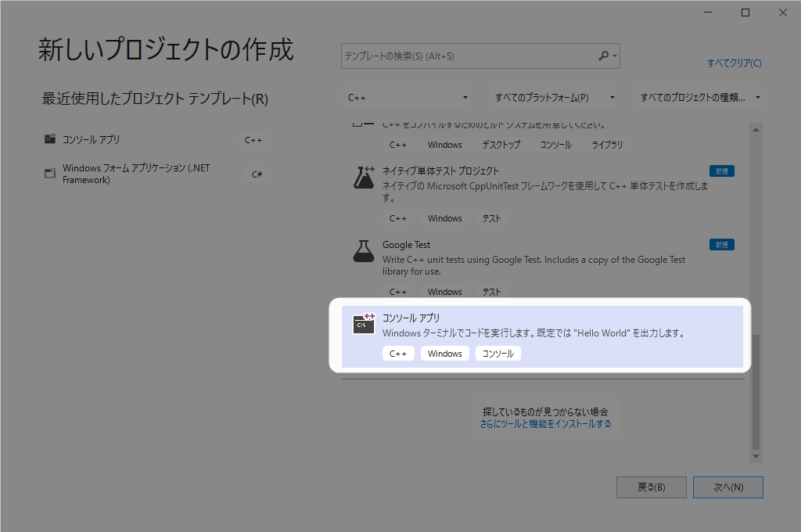This screenshot has width=801, height=532.
Task: Click the Windows tag on the highlighted Console App
Action: (444, 354)
